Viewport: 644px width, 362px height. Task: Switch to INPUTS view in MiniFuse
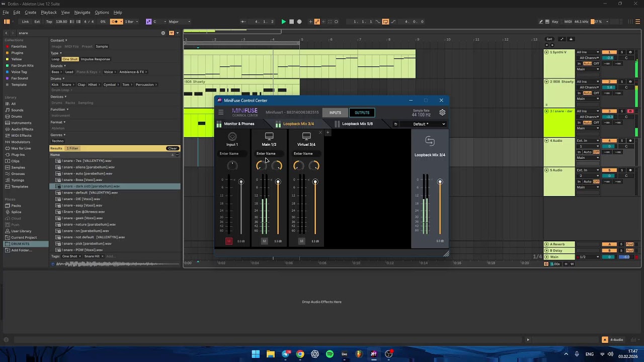click(x=335, y=113)
